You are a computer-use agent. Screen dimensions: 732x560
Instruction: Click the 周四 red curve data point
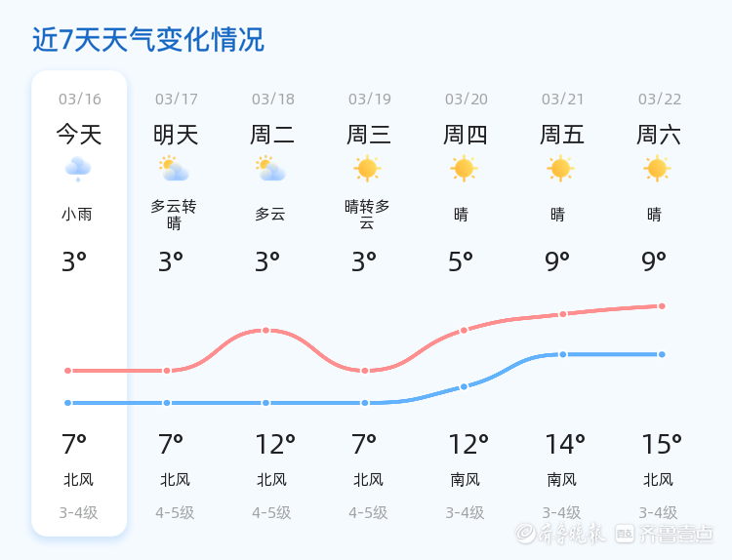464,331
